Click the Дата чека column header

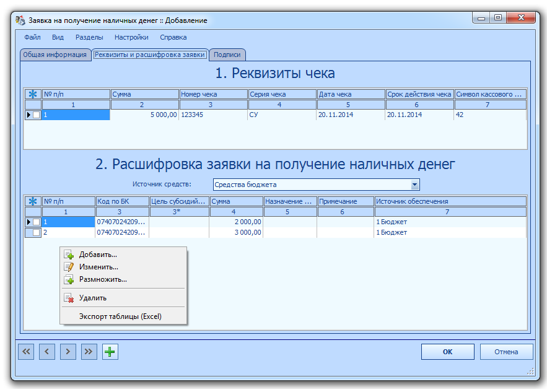(x=351, y=94)
